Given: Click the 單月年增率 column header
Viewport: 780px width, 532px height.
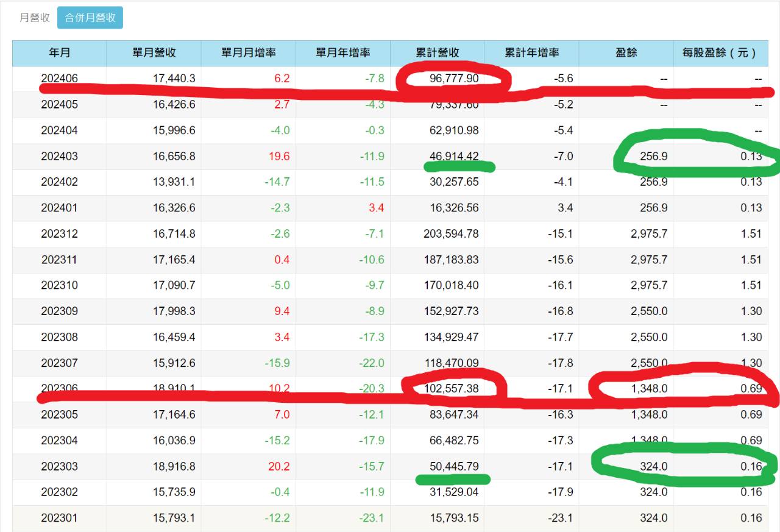Looking at the screenshot, I should [343, 53].
